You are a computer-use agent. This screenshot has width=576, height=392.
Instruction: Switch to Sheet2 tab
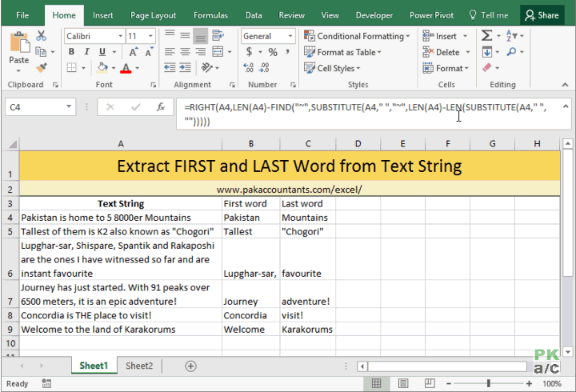[139, 366]
